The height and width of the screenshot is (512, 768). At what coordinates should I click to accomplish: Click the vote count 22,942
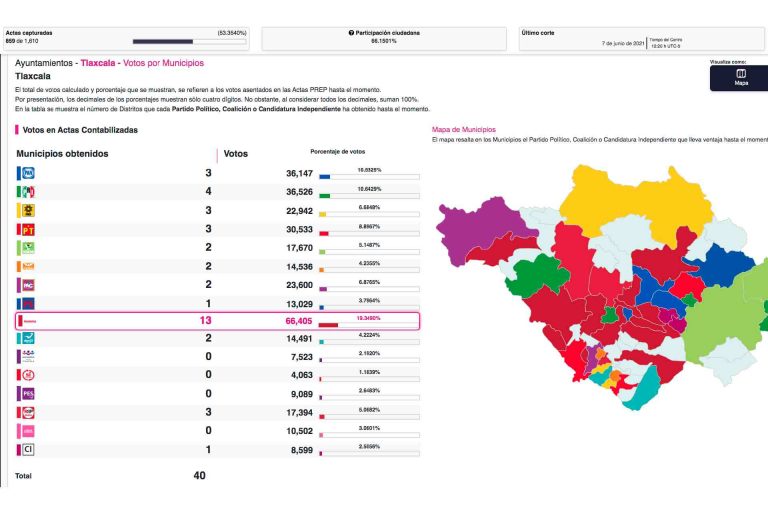(299, 211)
